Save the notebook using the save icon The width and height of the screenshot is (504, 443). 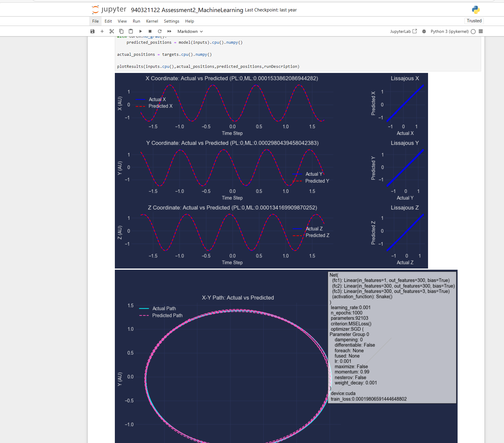pos(93,31)
